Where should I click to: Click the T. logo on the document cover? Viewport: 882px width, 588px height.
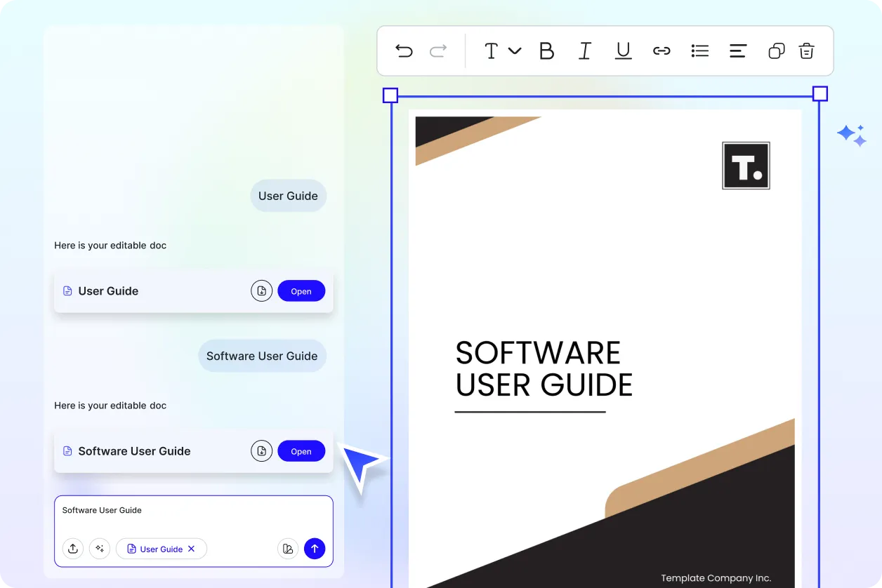tap(746, 166)
